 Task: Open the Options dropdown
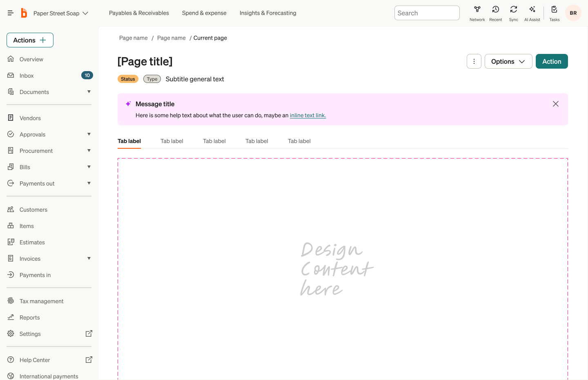[x=508, y=61]
